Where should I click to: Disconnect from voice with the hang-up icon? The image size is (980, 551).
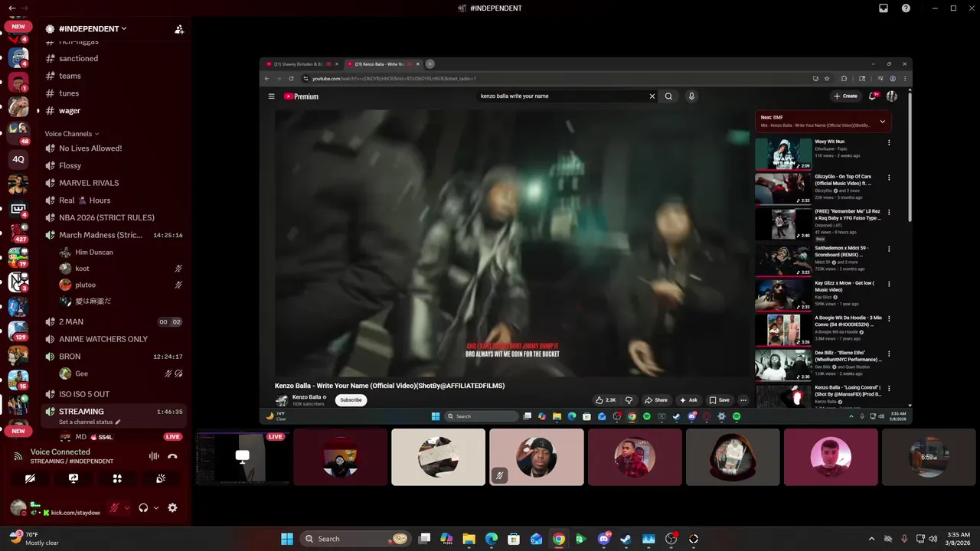(x=172, y=456)
